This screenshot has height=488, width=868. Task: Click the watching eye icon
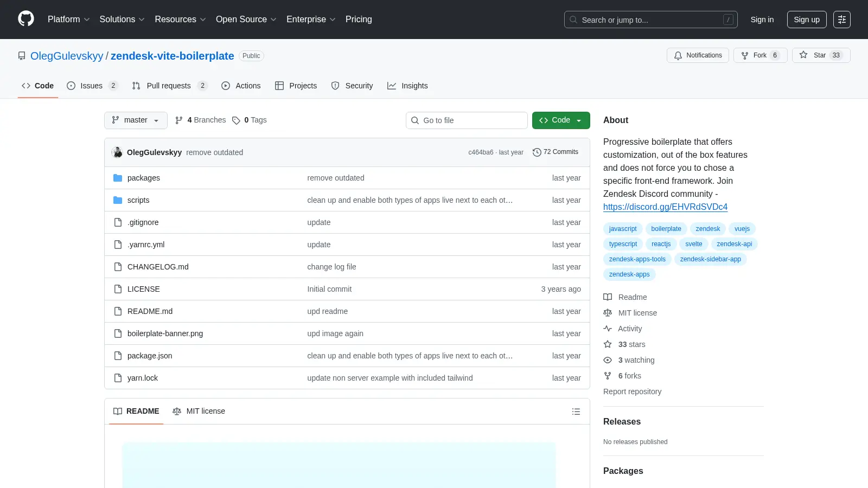pos(608,360)
